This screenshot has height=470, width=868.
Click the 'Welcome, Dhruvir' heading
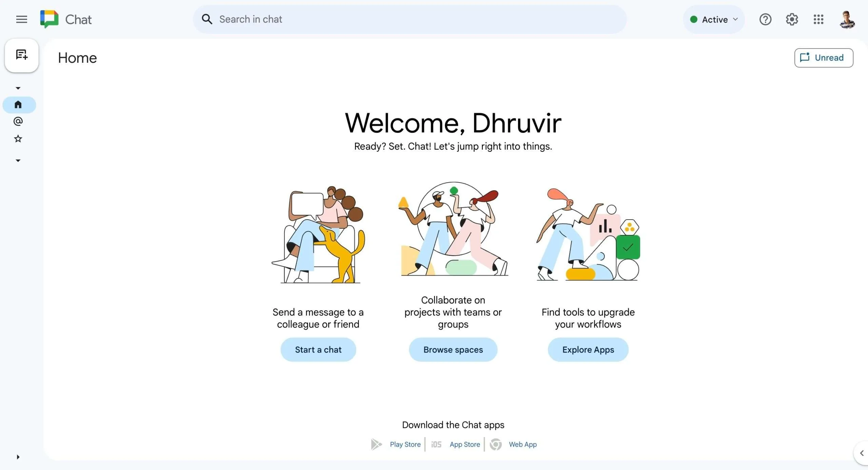[453, 123]
